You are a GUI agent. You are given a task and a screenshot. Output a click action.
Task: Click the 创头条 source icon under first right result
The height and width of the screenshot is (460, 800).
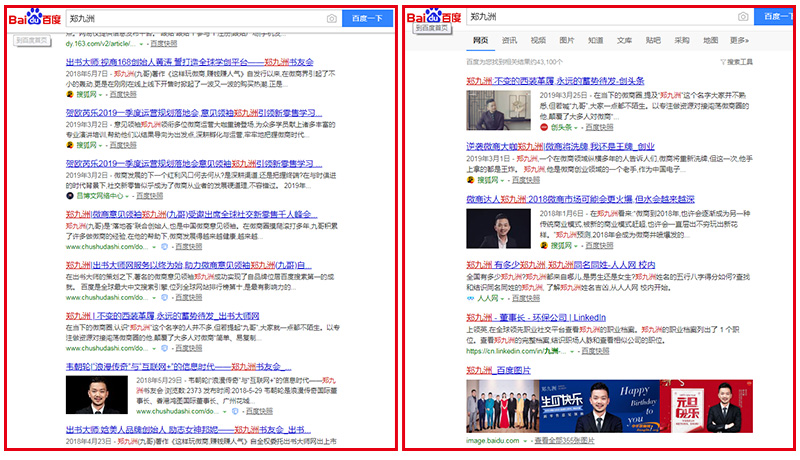click(x=544, y=128)
